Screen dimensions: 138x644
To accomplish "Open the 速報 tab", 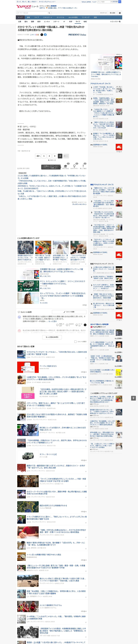I will click(x=28, y=17).
